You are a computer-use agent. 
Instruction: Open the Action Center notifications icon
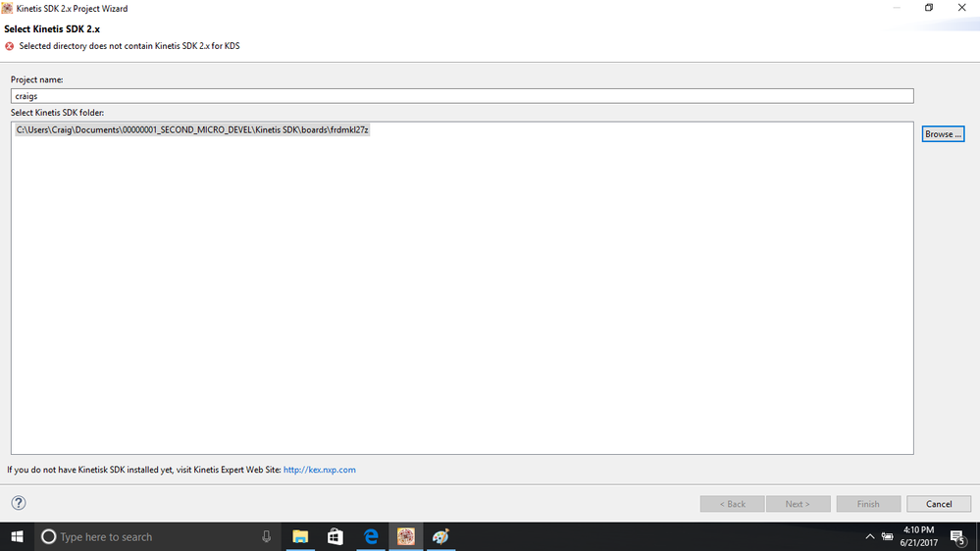click(x=957, y=536)
